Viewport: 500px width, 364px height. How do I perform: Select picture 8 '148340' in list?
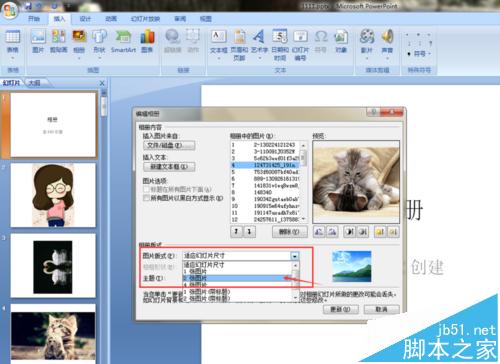(x=265, y=192)
